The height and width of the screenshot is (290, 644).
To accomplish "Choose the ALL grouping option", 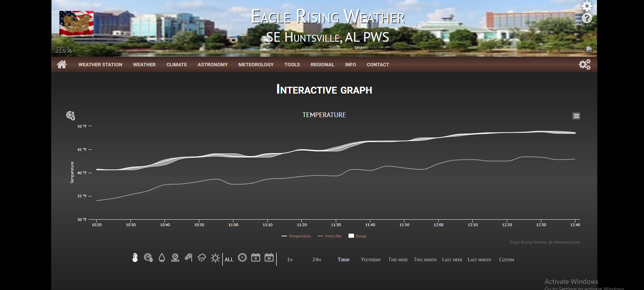I will [229, 260].
